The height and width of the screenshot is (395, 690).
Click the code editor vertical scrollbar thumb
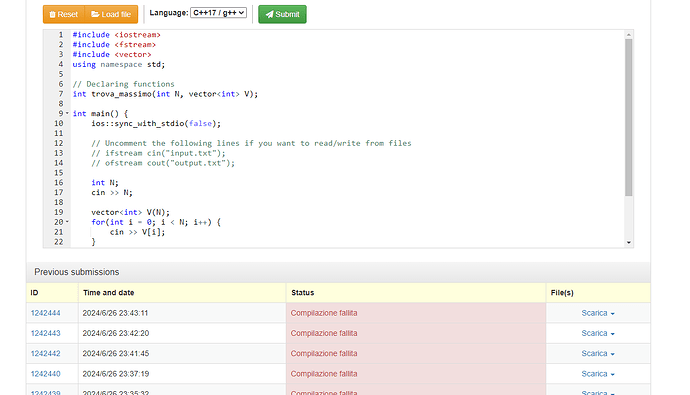[629, 117]
